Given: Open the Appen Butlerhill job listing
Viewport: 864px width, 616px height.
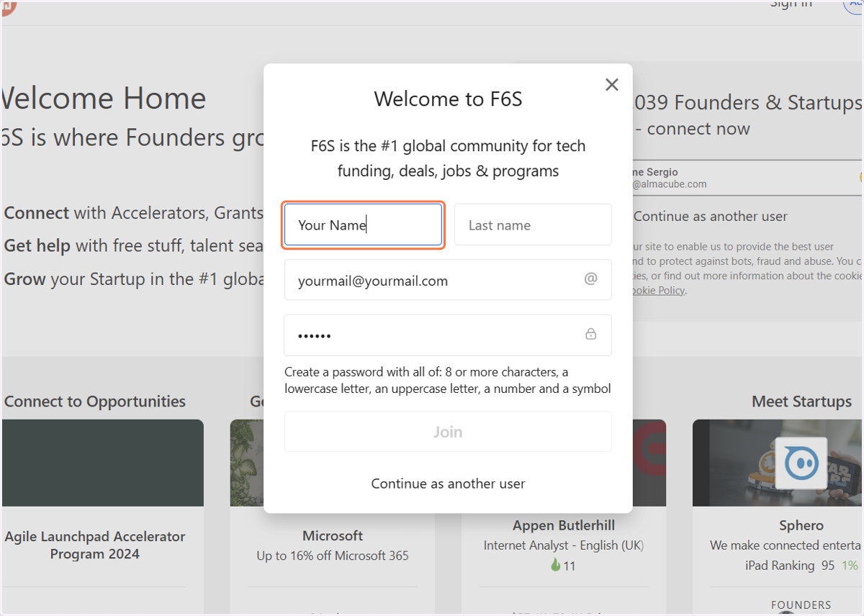Looking at the screenshot, I should pos(563,526).
